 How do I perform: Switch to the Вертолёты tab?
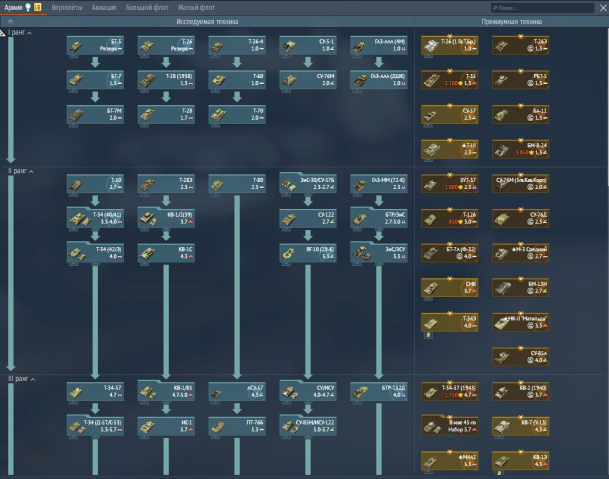[67, 7]
